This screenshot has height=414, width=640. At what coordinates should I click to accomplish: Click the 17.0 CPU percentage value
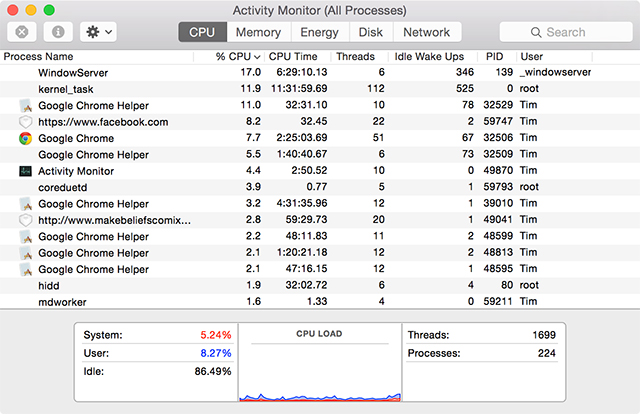click(x=251, y=72)
